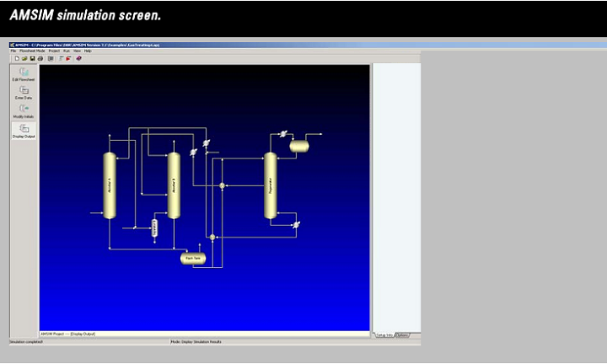Image resolution: width=607 pixels, height=364 pixels.
Task: Click the AMSIM title bar application icon
Action: (12, 45)
